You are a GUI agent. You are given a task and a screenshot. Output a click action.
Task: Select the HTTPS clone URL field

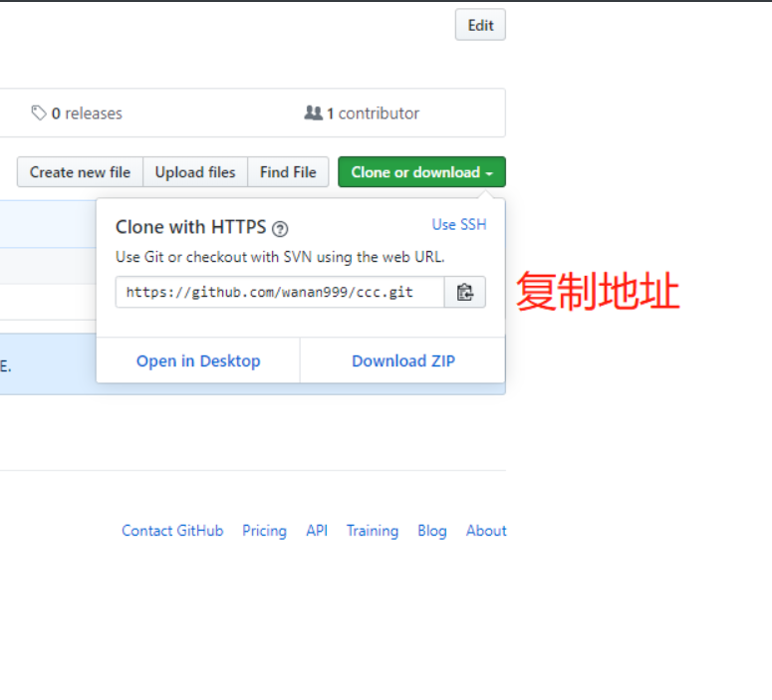(280, 293)
